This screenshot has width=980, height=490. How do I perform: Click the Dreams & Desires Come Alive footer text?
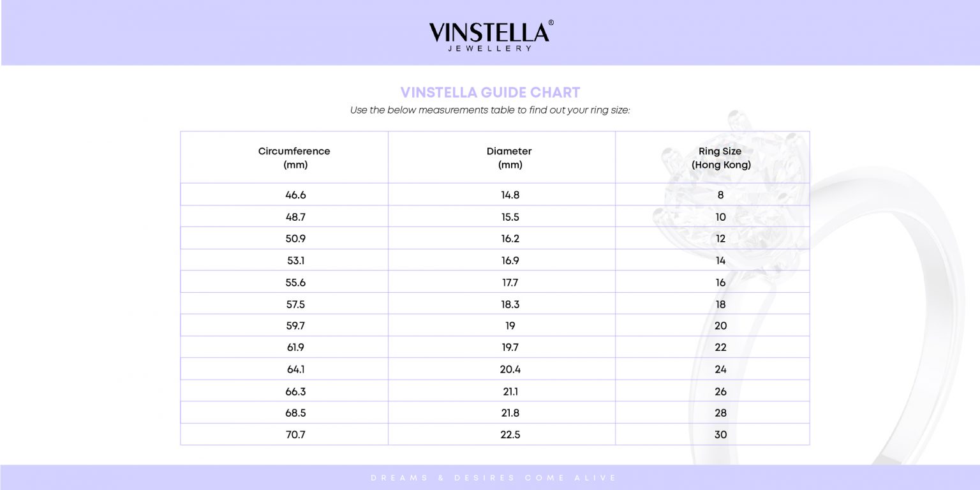(x=493, y=477)
